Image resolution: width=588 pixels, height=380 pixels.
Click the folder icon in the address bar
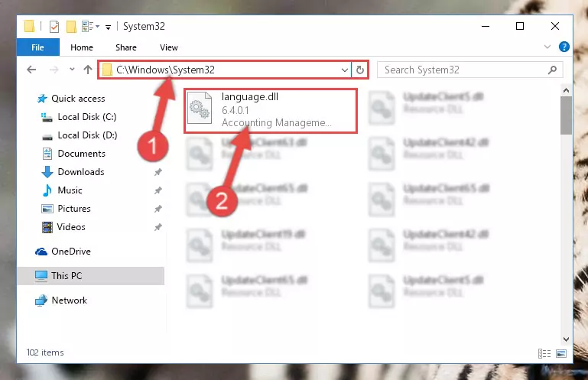click(107, 70)
